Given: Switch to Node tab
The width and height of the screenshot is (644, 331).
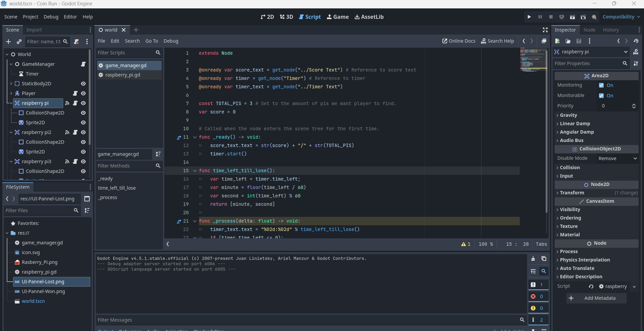Looking at the screenshot, I should tap(589, 30).
